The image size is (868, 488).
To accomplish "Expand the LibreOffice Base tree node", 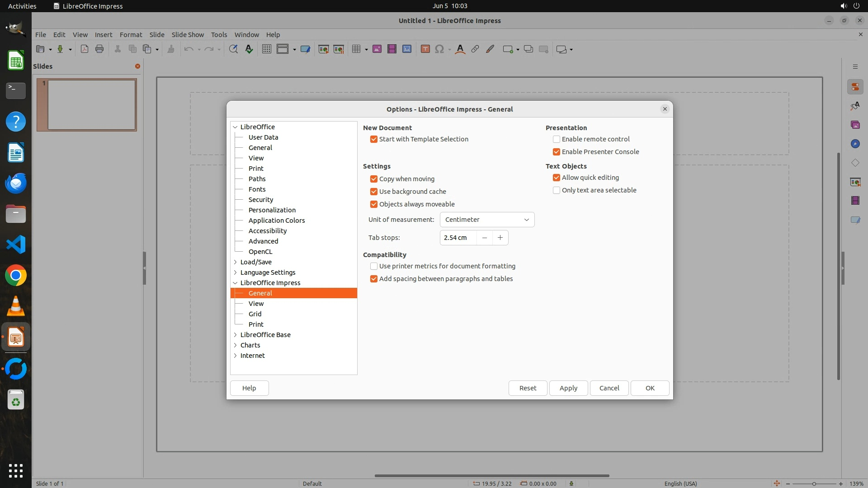I will (236, 335).
